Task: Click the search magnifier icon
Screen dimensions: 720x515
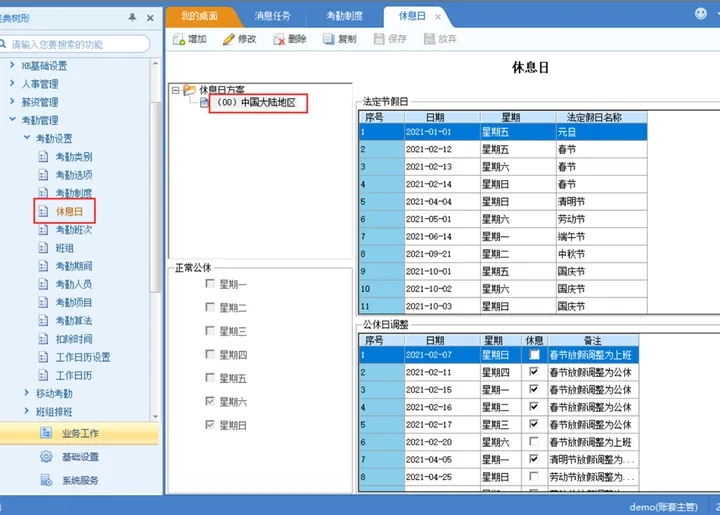Action: tap(3, 44)
